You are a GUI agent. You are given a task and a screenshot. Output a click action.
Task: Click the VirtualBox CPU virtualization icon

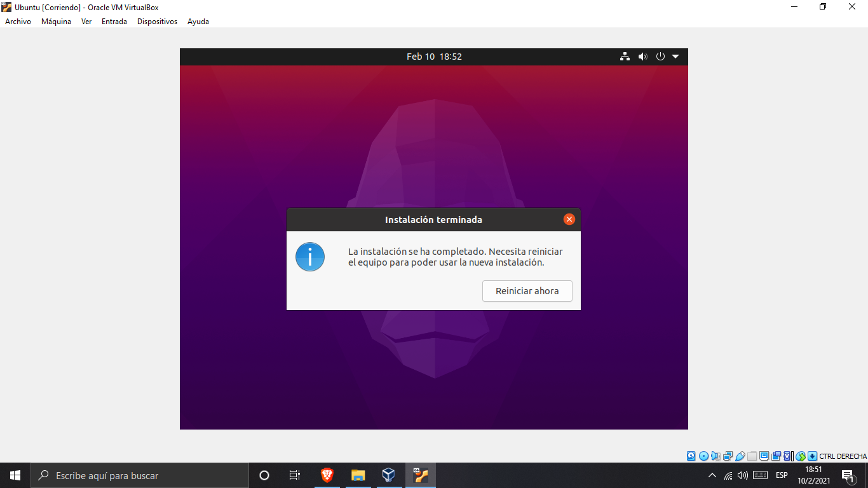click(788, 456)
